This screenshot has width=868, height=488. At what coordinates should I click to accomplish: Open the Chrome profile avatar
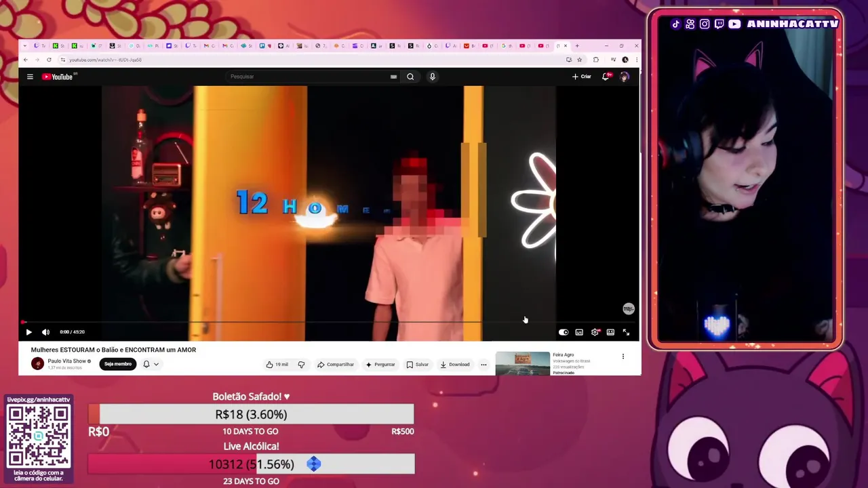[625, 60]
